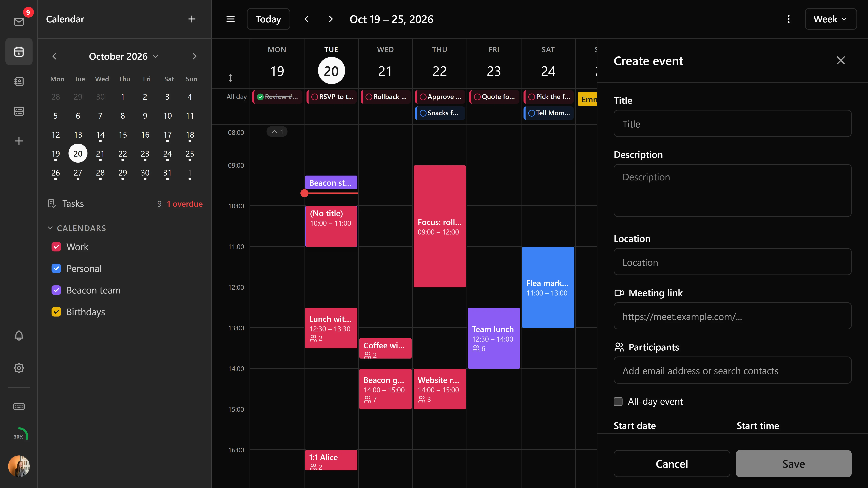Viewport: 868px width, 488px height.
Task: Select day 27 in mini calendar
Action: [x=78, y=173]
